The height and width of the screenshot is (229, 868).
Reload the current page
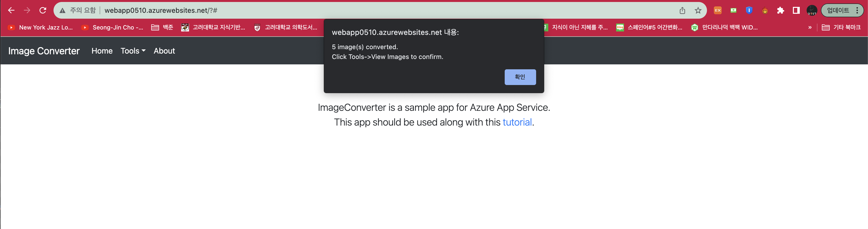(43, 11)
